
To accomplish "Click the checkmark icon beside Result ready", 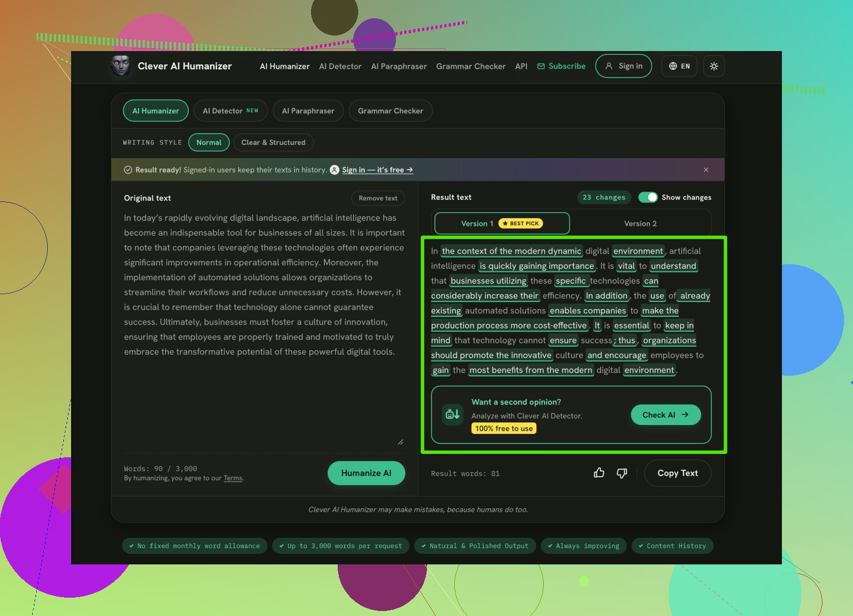I will (x=128, y=170).
